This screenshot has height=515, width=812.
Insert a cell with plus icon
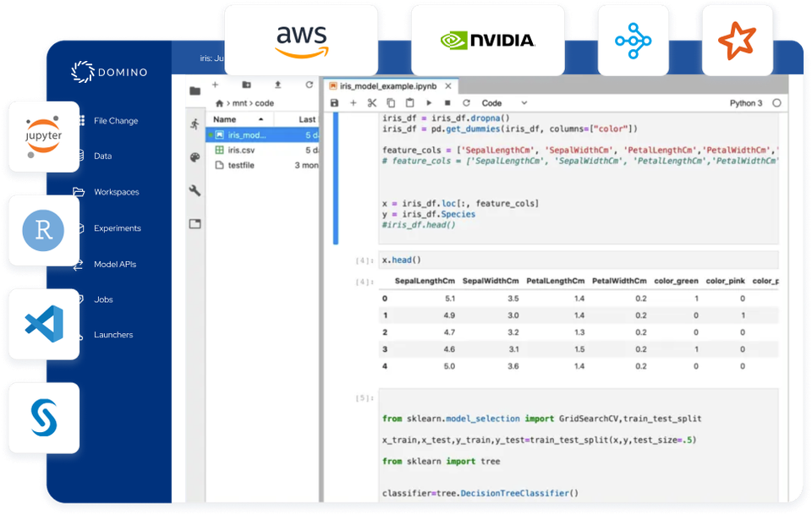pos(354,103)
